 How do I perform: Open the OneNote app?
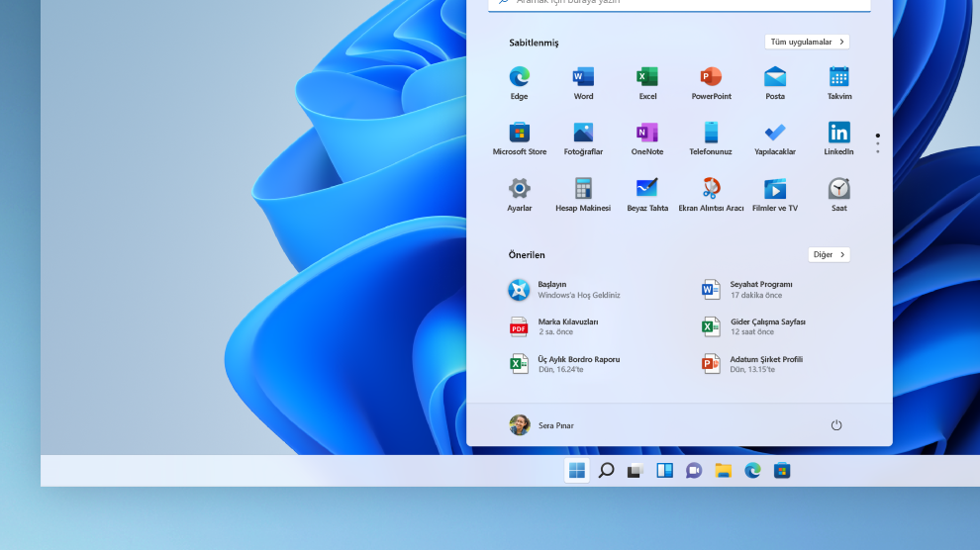646,138
